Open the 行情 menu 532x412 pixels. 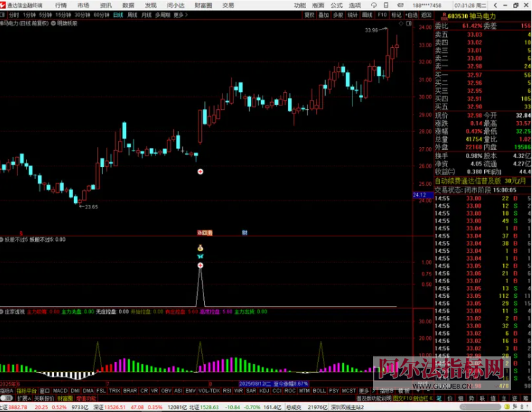pyautogui.click(x=60, y=4)
